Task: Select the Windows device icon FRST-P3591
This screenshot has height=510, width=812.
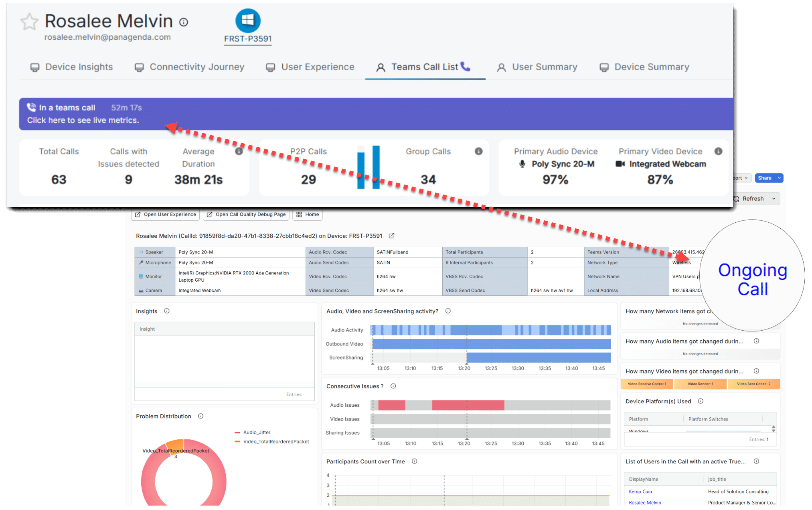Action: coord(248,20)
